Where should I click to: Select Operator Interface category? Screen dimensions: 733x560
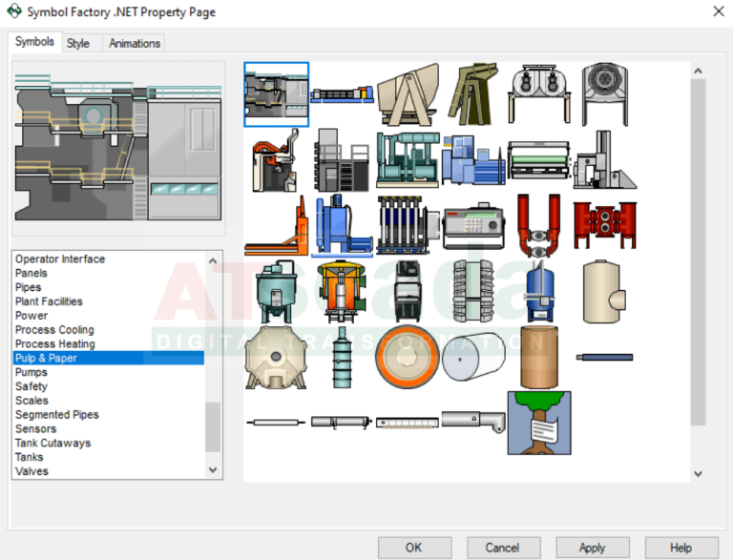(109, 259)
